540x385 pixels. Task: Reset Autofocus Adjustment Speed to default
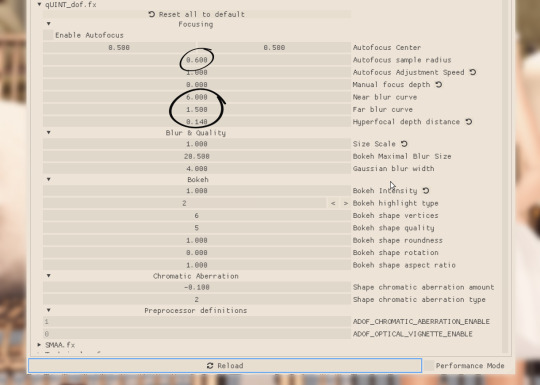click(x=473, y=72)
